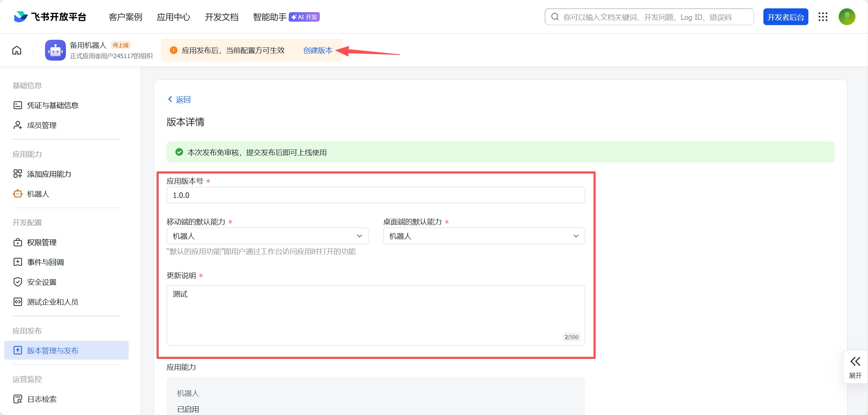Image resolution: width=868 pixels, height=415 pixels.
Task: Click the 飞书开放平台 logo
Action: pyautogui.click(x=50, y=17)
